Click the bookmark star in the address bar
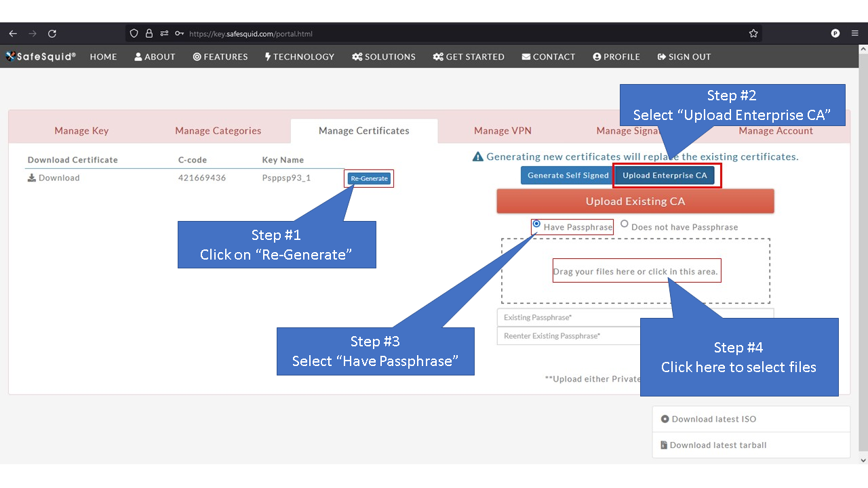The height and width of the screenshot is (488, 868). click(753, 33)
